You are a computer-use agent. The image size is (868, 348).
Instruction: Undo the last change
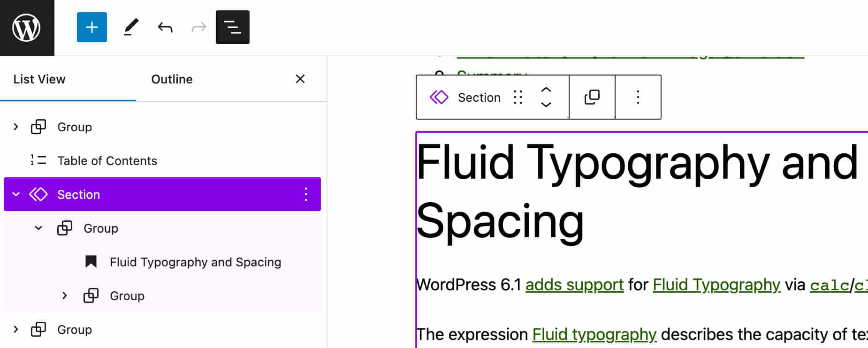pos(165,28)
